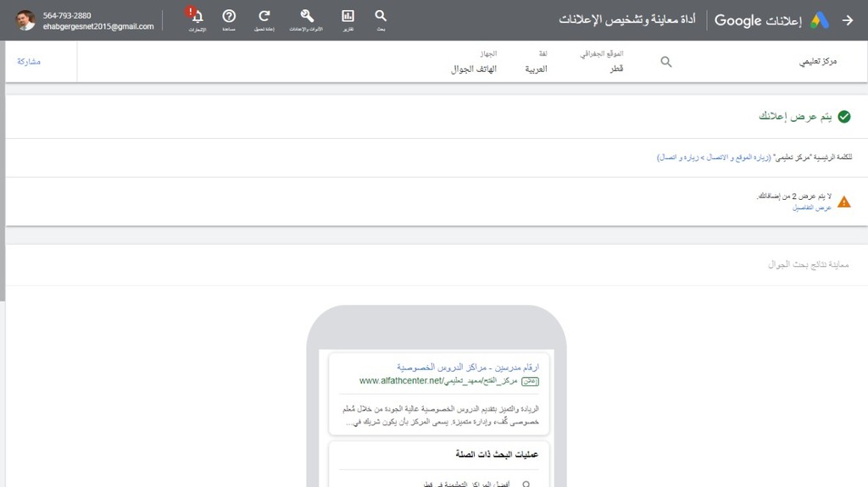This screenshot has width=868, height=487.
Task: Click the account number 564-793-2880
Action: (x=67, y=15)
